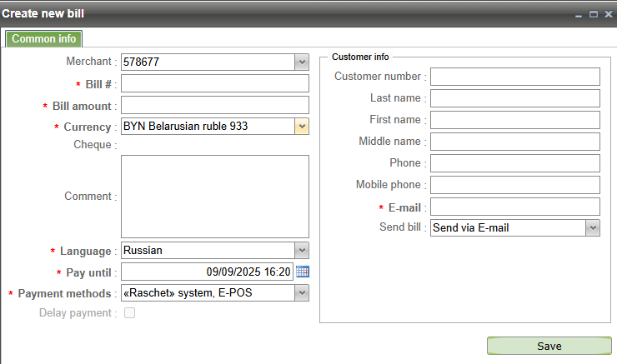This screenshot has width=617, height=364.
Task: Close the Create new bill dialog
Action: pos(608,14)
